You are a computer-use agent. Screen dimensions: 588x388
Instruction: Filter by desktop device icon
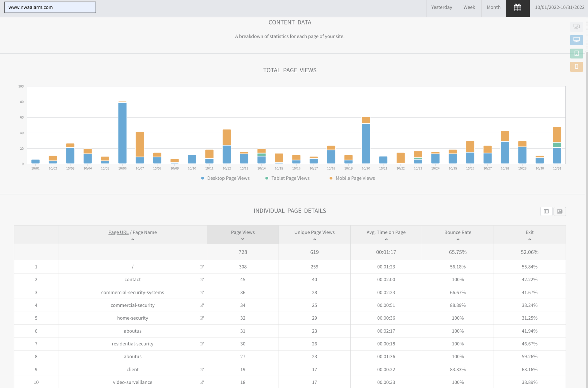coord(576,40)
